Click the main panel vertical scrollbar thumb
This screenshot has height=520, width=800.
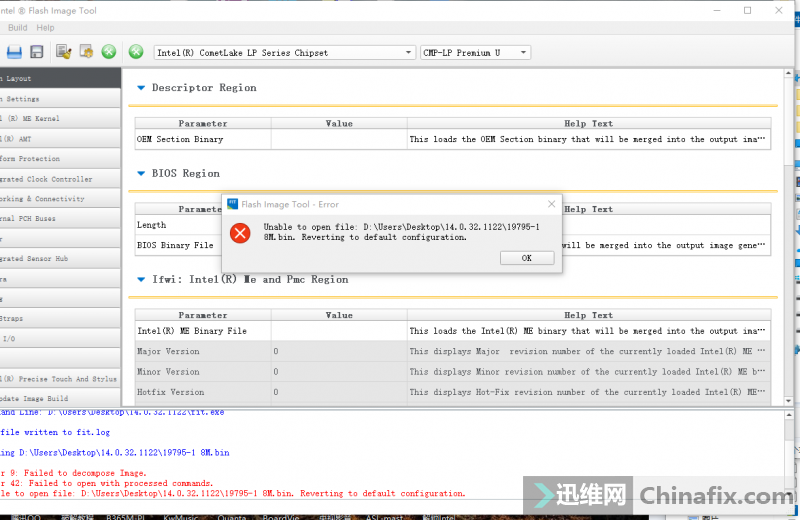789,121
